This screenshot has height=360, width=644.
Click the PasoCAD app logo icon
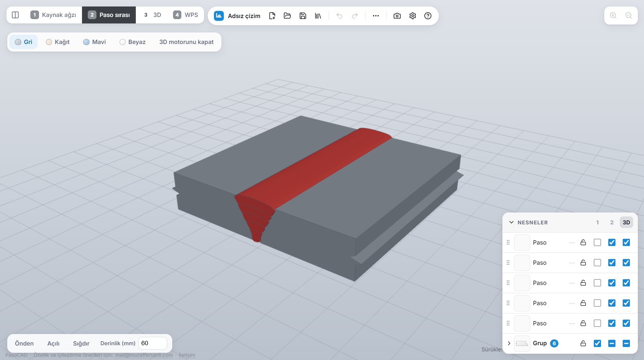[219, 16]
